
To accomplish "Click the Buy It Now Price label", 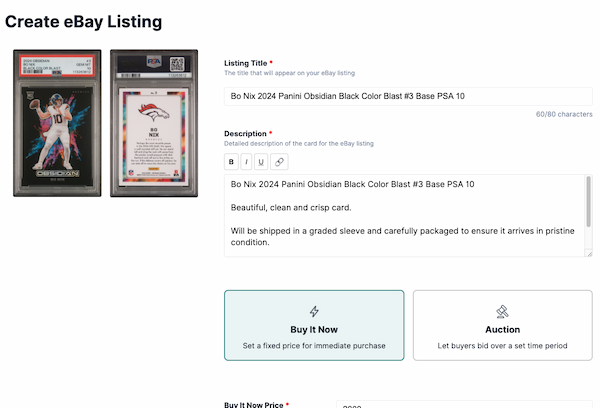I will pyautogui.click(x=254, y=405).
